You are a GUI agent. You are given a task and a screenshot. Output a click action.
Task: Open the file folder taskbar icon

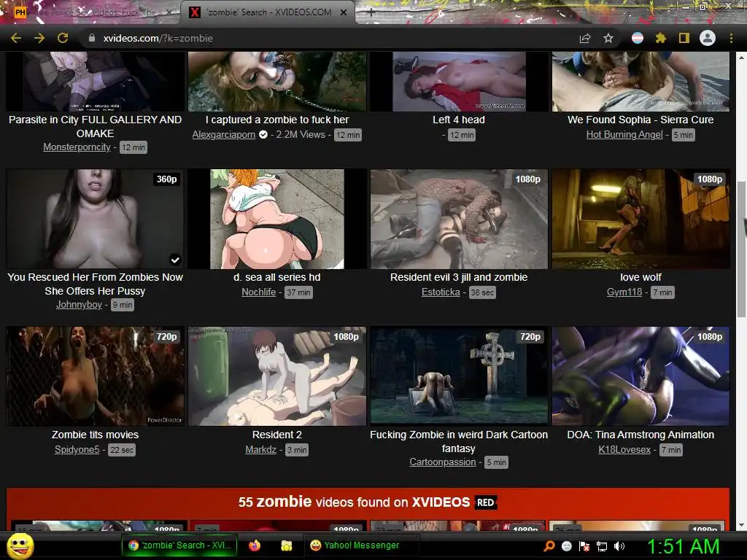286,545
